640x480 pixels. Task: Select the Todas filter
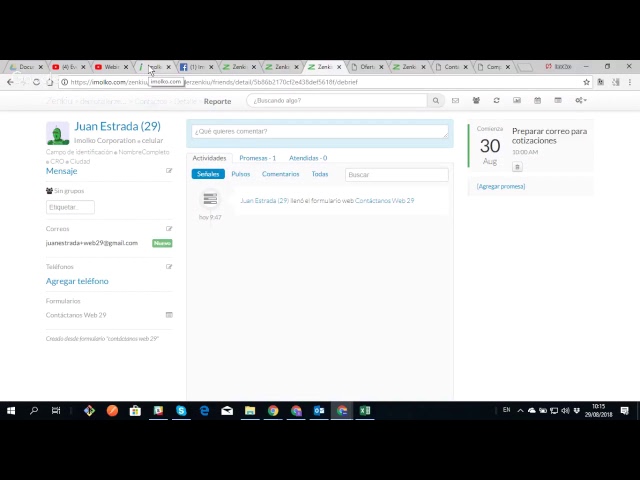pyautogui.click(x=320, y=174)
